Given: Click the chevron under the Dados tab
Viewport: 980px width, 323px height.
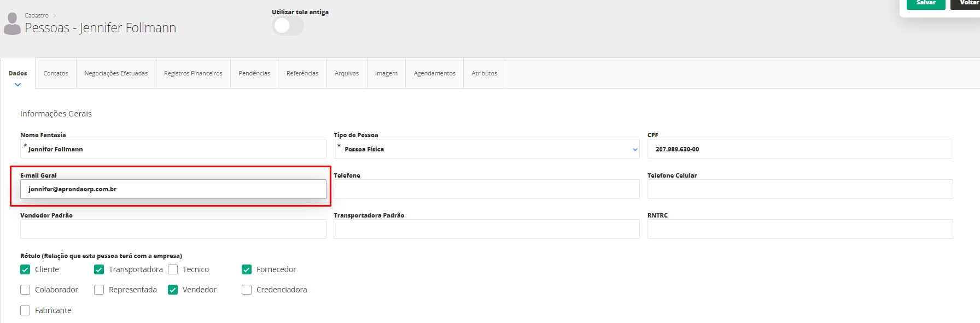Looking at the screenshot, I should click(17, 85).
